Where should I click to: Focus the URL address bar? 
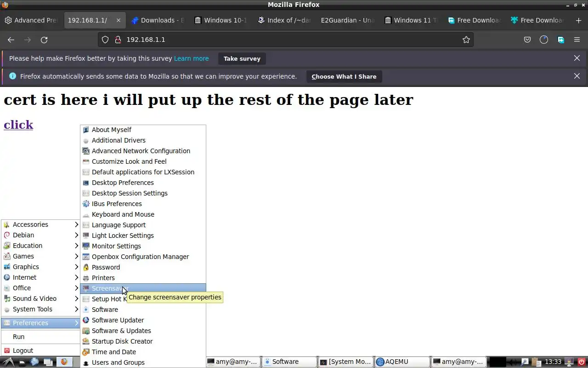tap(285, 40)
